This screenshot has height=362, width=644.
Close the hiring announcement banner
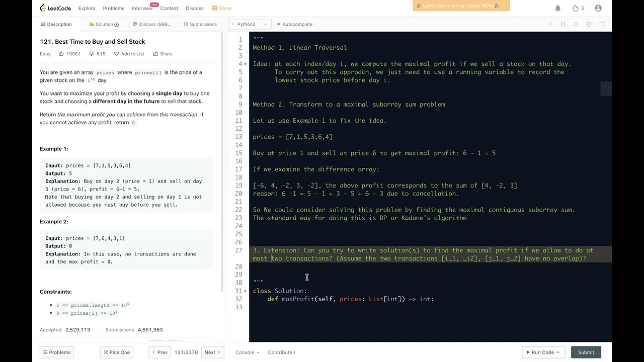click(503, 6)
